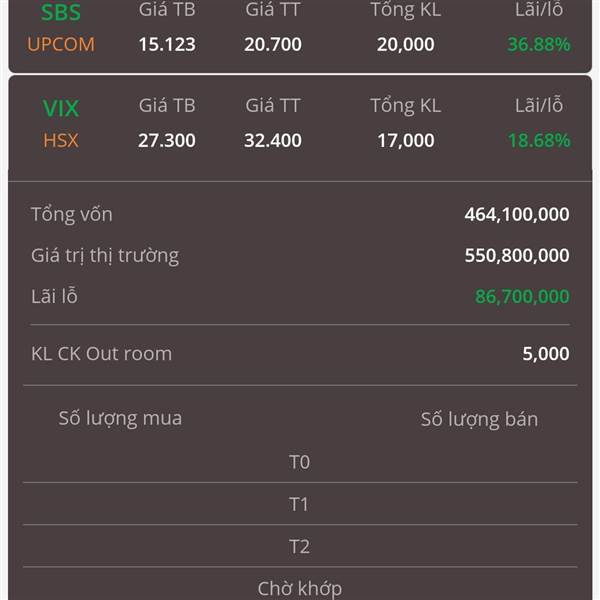Tap the Lãi lỗ 86,700,000 amount
This screenshot has width=600, height=600.
pos(522,297)
